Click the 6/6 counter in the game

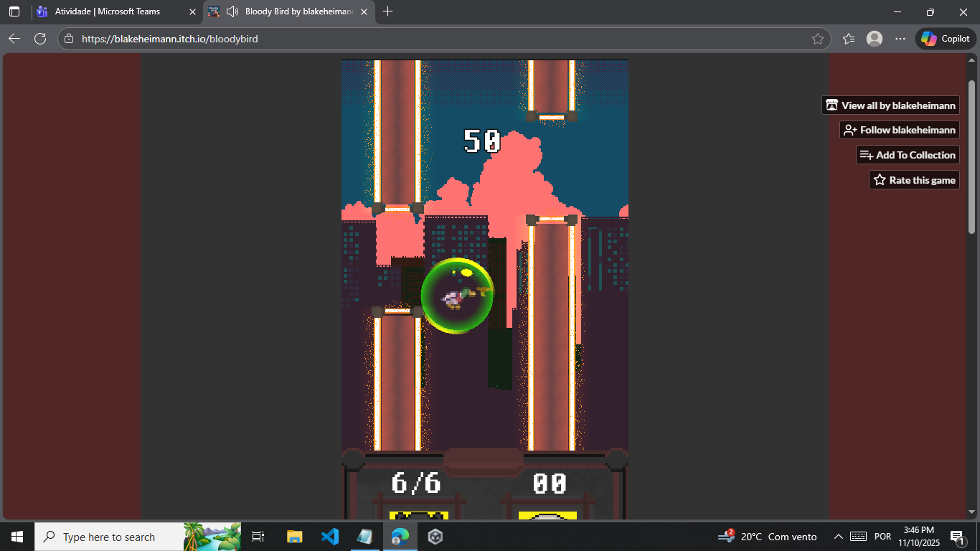click(x=416, y=483)
